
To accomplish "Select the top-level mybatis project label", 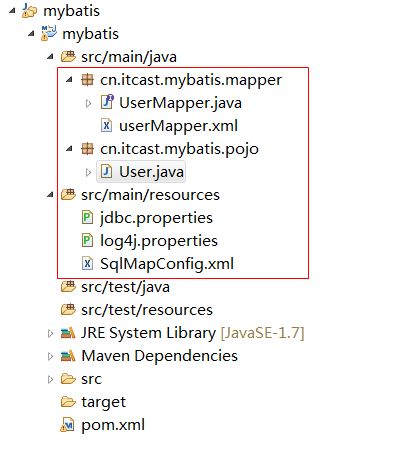I will point(71,11).
